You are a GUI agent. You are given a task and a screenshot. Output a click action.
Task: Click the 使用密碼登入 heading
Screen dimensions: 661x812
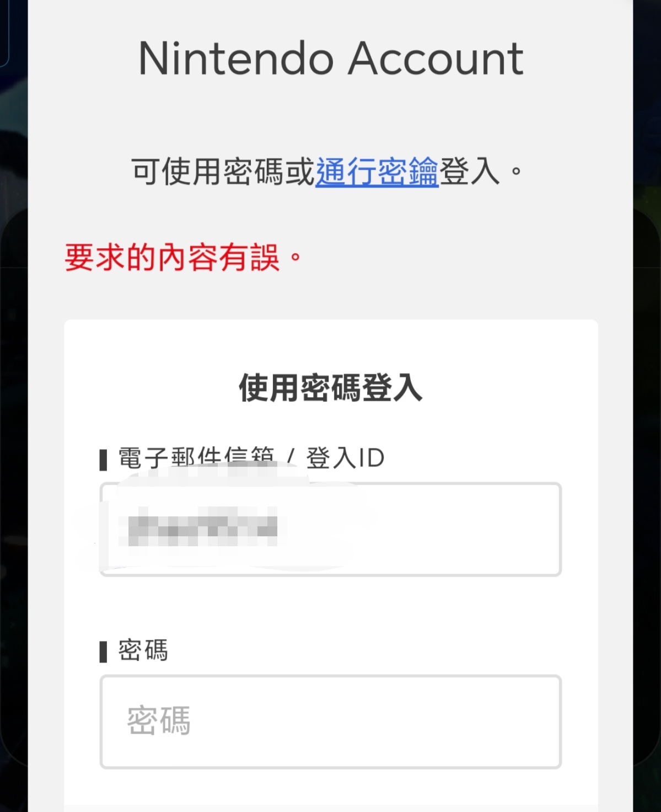click(x=331, y=388)
